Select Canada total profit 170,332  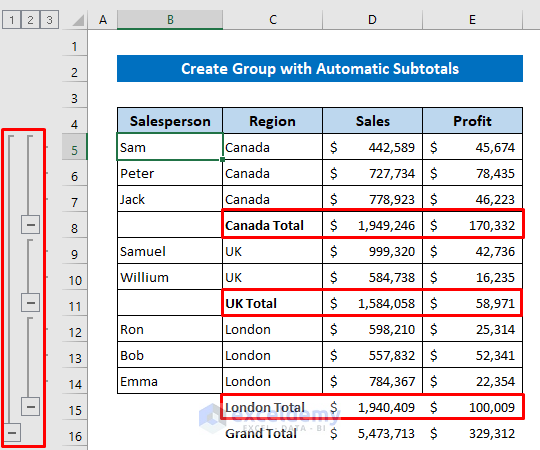click(472, 225)
